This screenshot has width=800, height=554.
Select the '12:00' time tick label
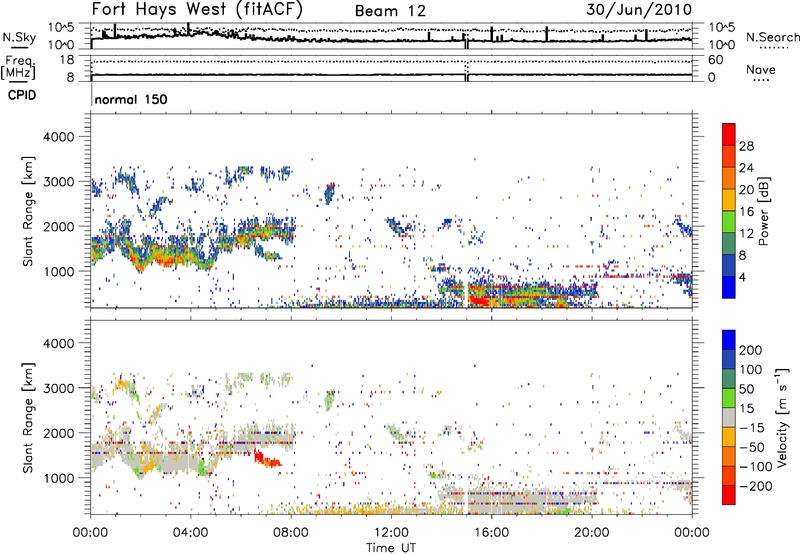[x=391, y=533]
